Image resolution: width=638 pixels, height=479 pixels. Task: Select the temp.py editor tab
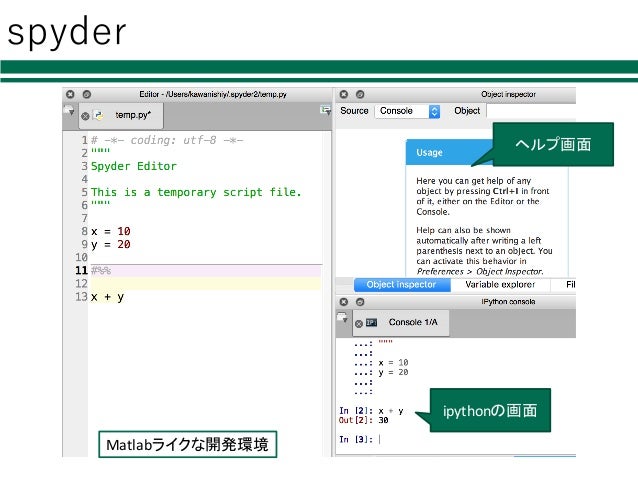pyautogui.click(x=122, y=116)
